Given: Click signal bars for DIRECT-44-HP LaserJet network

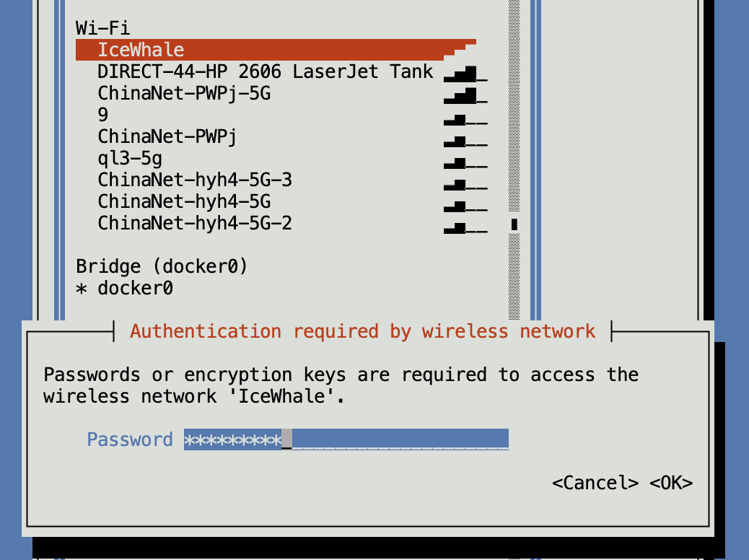Looking at the screenshot, I should point(465,72).
